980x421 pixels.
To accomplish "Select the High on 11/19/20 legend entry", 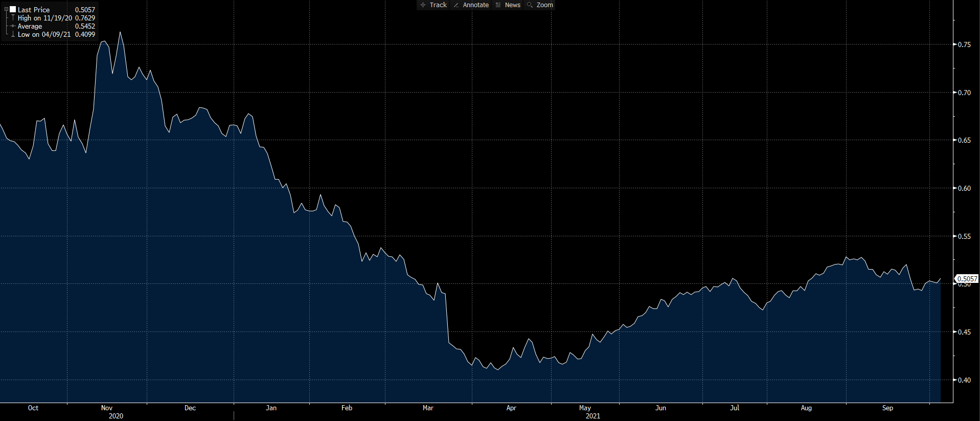I will pyautogui.click(x=44, y=18).
